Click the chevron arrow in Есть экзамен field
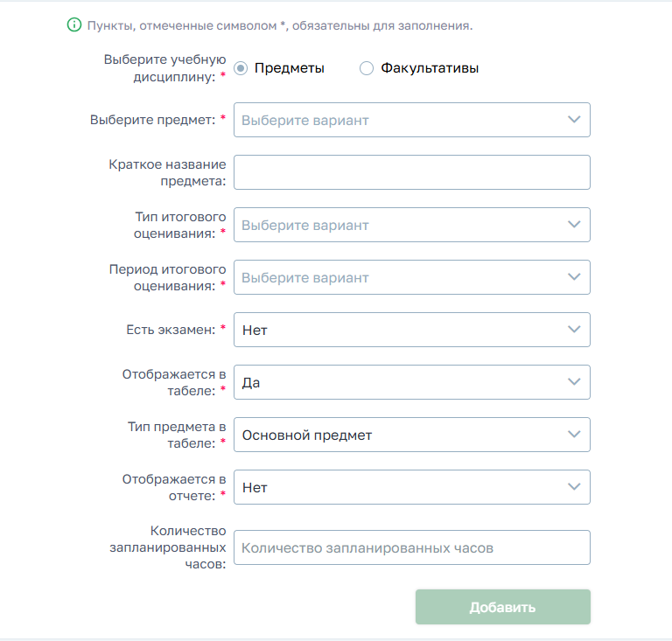 coord(574,330)
